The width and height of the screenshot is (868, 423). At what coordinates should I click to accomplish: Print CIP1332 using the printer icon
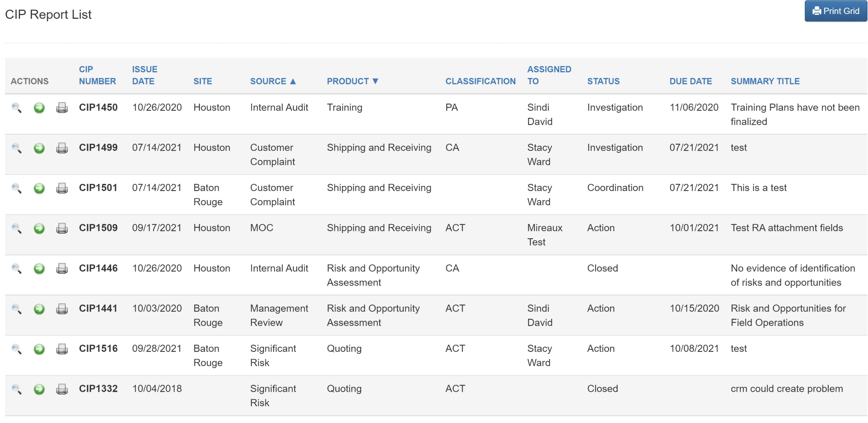pos(62,389)
